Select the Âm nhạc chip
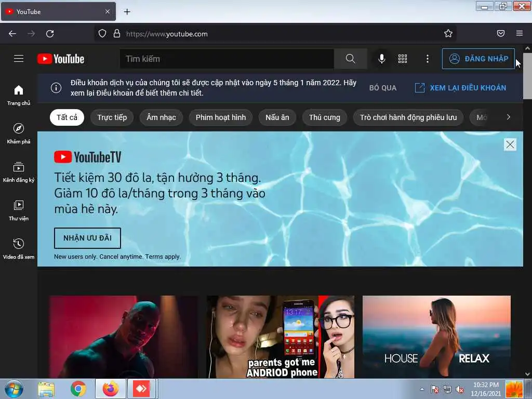The width and height of the screenshot is (532, 399). (161, 117)
